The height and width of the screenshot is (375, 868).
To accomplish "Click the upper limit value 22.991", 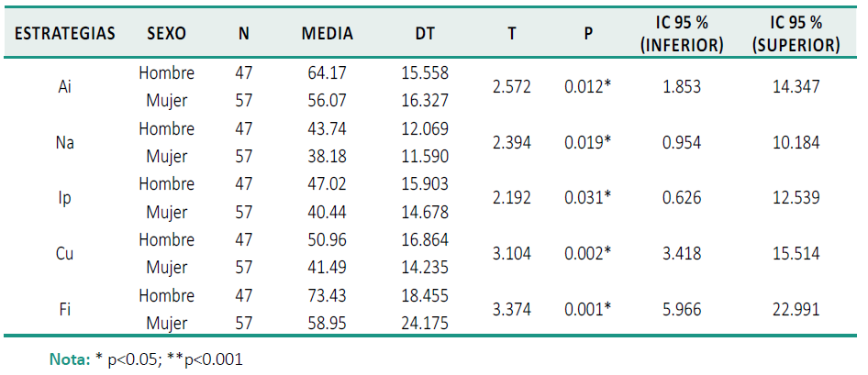I will click(x=796, y=309).
